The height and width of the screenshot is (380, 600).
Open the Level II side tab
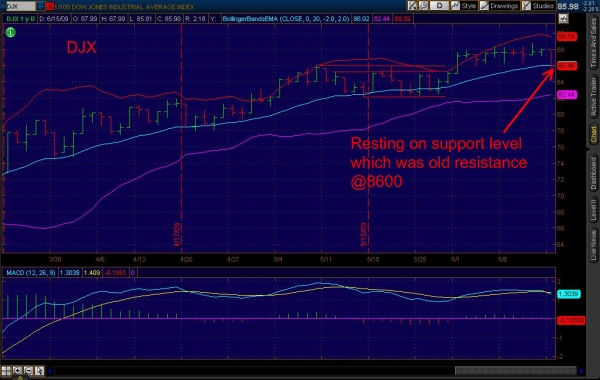[593, 209]
